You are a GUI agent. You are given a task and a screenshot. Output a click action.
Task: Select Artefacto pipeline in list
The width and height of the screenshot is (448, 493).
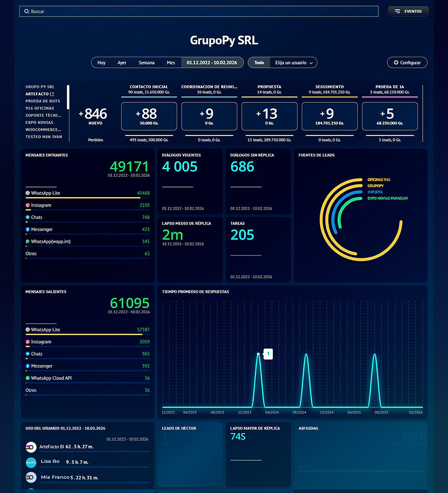click(x=37, y=94)
